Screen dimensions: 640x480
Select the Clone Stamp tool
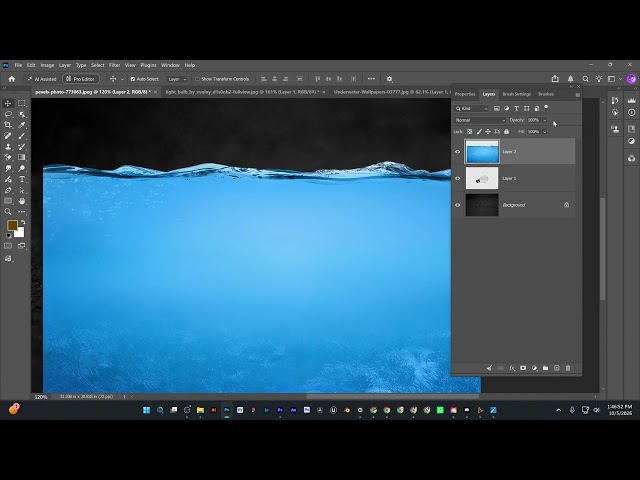click(x=8, y=147)
